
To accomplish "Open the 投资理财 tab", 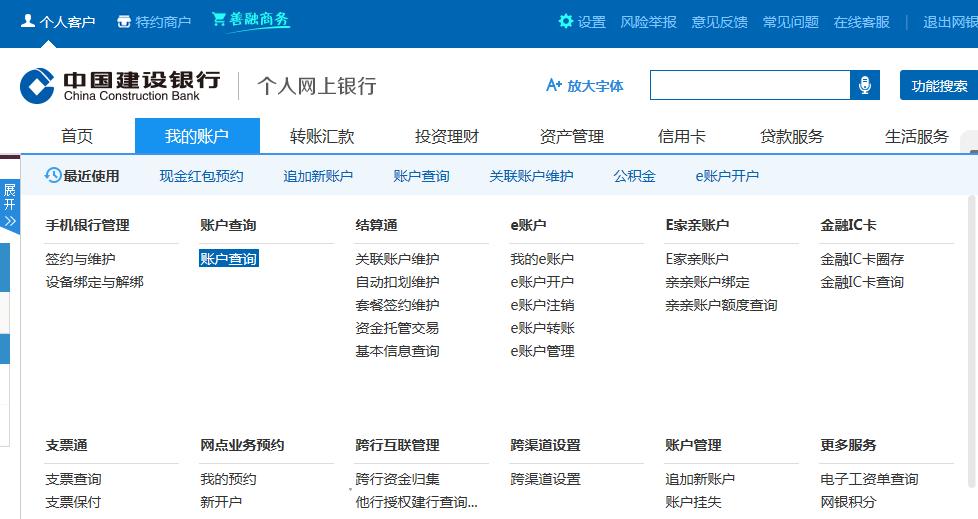I will (x=447, y=136).
